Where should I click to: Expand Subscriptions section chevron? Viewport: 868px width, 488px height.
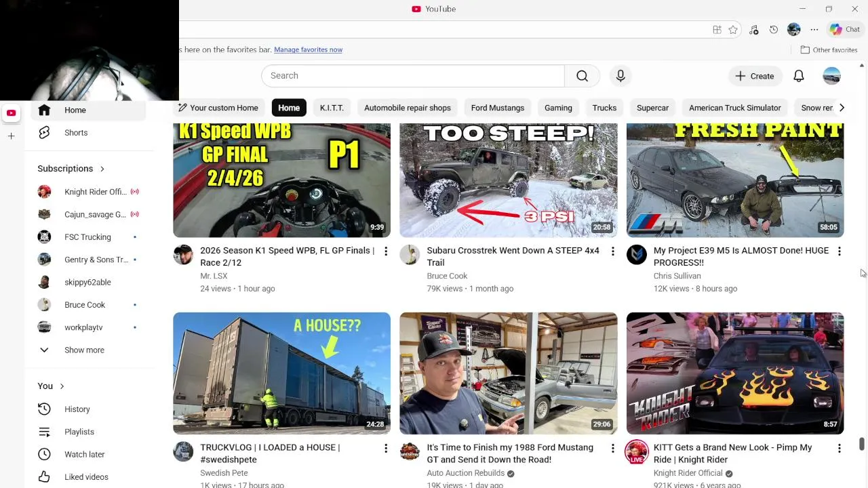(102, 169)
